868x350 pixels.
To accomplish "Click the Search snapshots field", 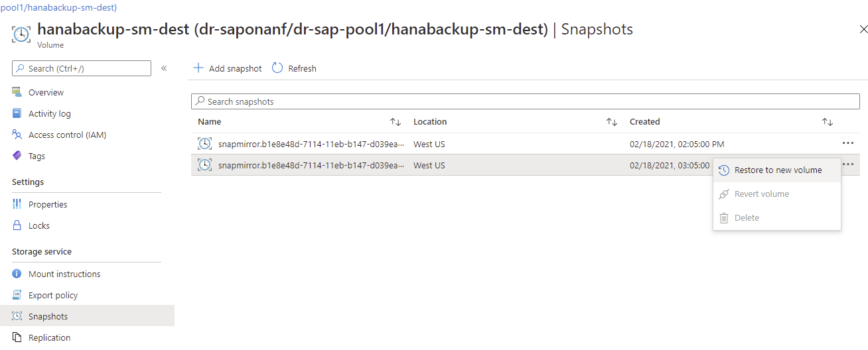I will click(x=525, y=101).
